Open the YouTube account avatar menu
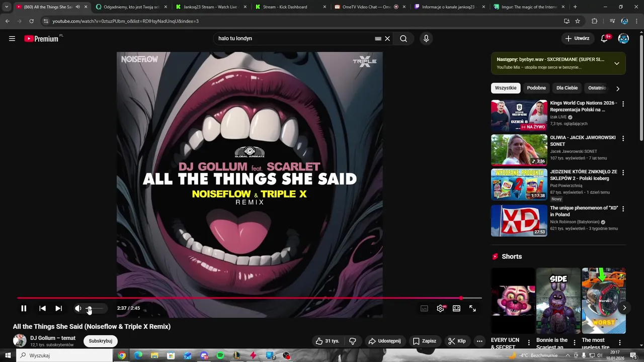Screen dimensions: 644x362 pyautogui.click(x=623, y=39)
